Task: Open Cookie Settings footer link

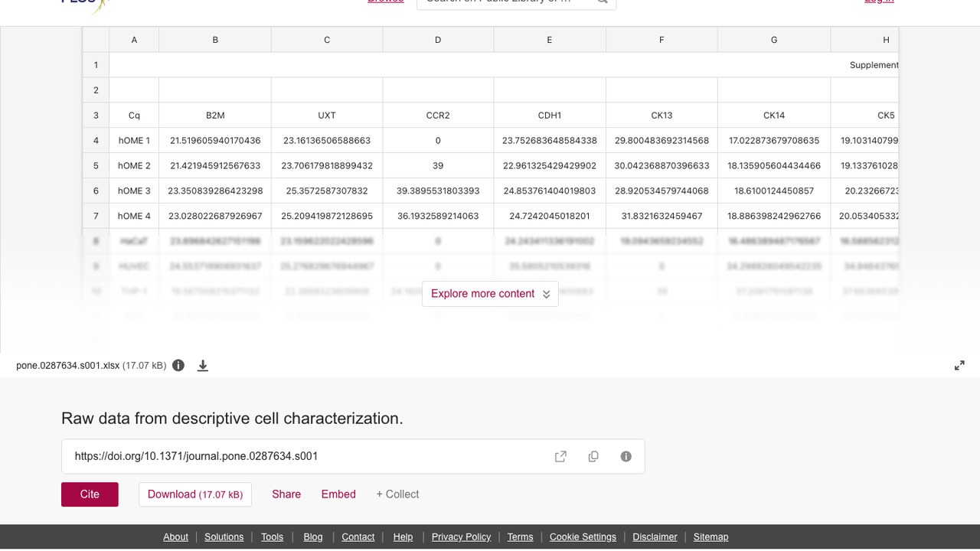Action: (x=583, y=536)
